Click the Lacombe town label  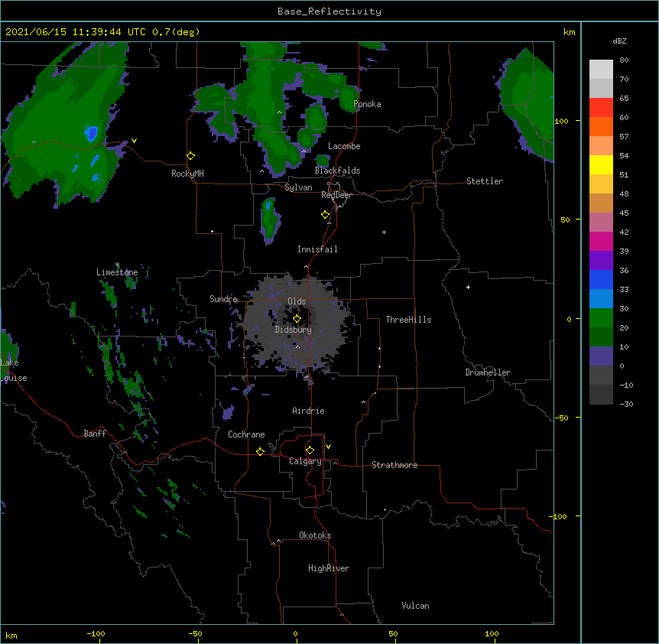344,146
